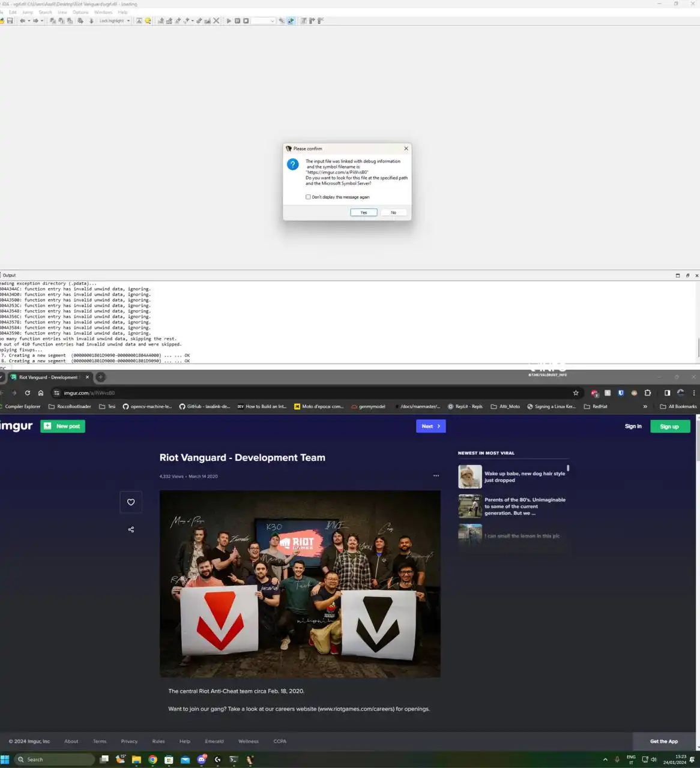Open Chrome three-dot menu
The width and height of the screenshot is (700, 768).
[694, 393]
